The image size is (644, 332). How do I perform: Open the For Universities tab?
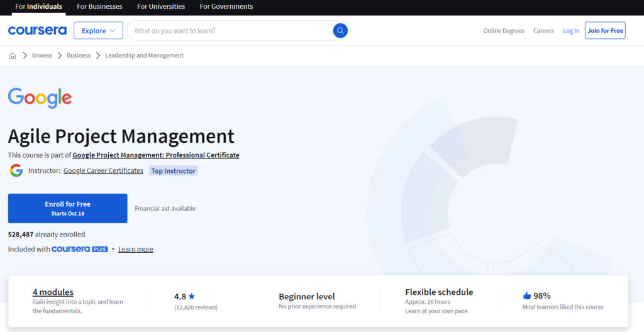[161, 7]
